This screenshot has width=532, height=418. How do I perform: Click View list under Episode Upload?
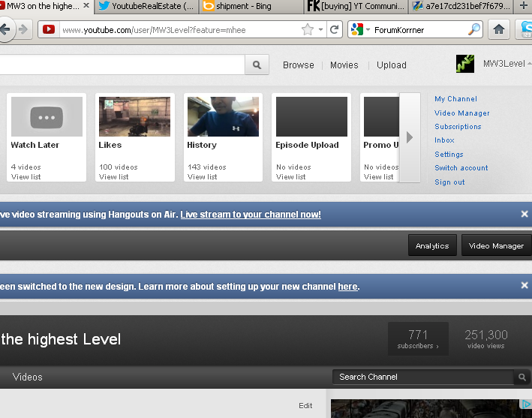(x=291, y=177)
